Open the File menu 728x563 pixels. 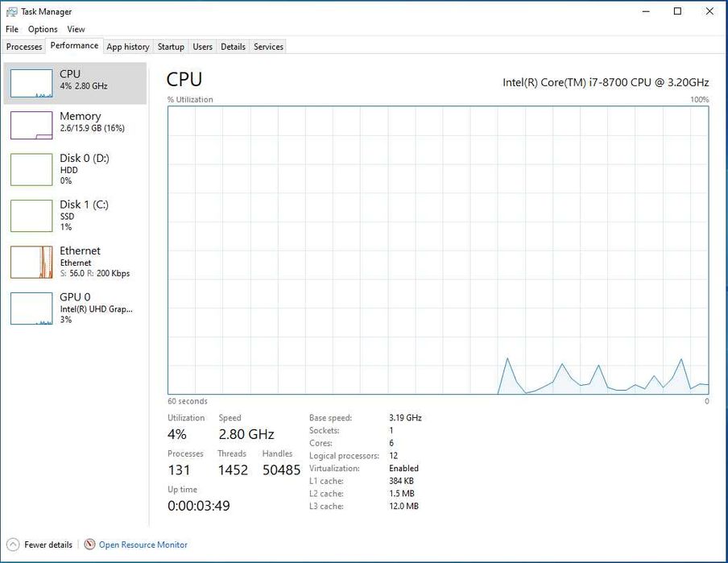(12, 29)
